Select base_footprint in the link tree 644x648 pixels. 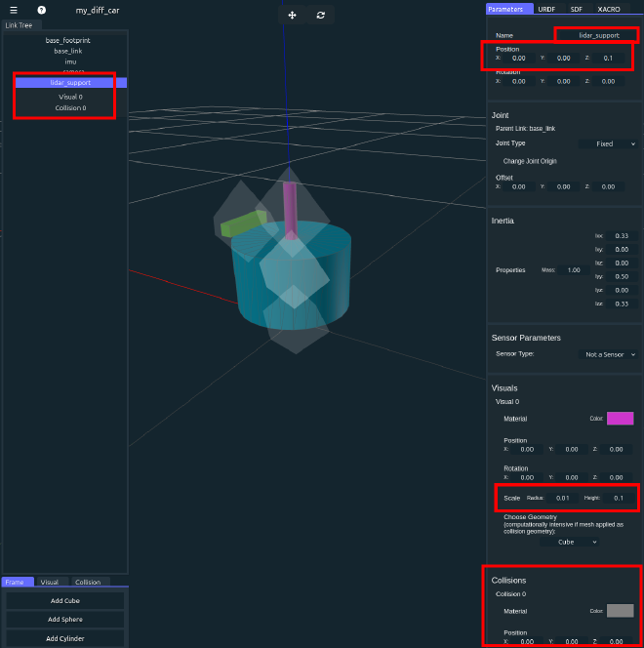67,41
